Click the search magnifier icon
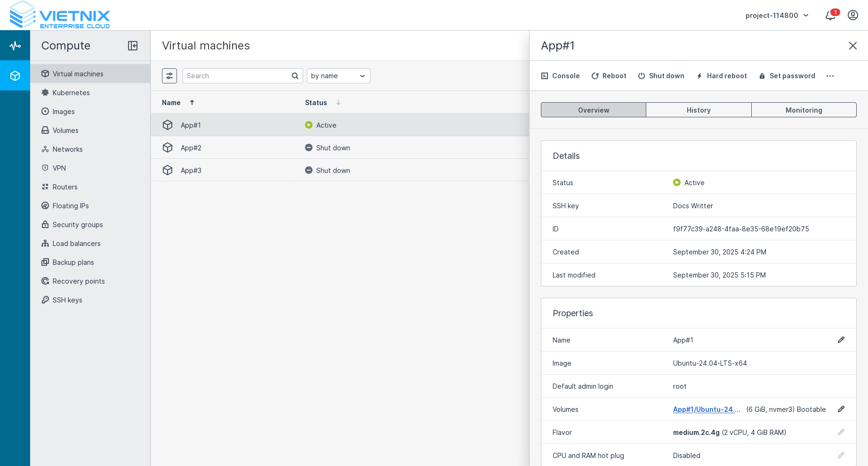 (x=295, y=76)
